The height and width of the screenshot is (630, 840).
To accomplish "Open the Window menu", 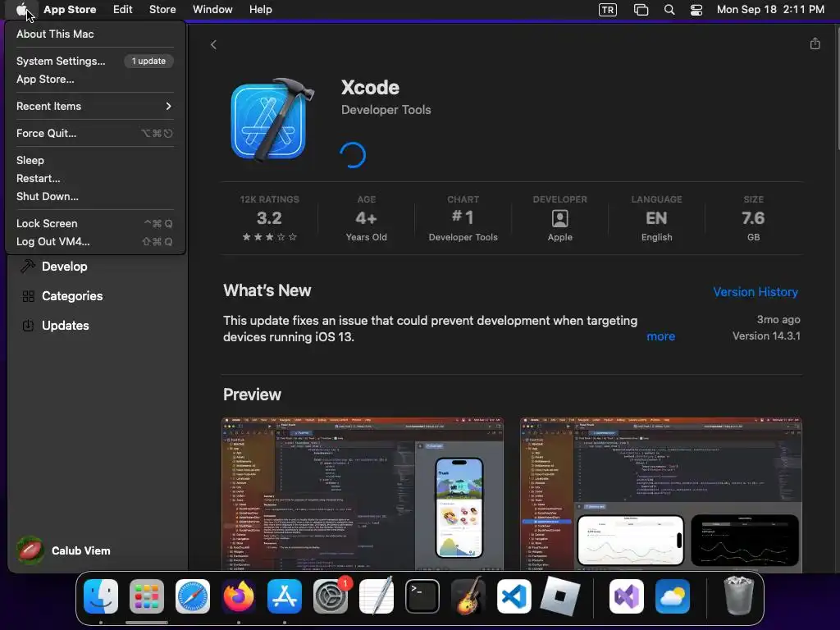I will pyautogui.click(x=212, y=10).
